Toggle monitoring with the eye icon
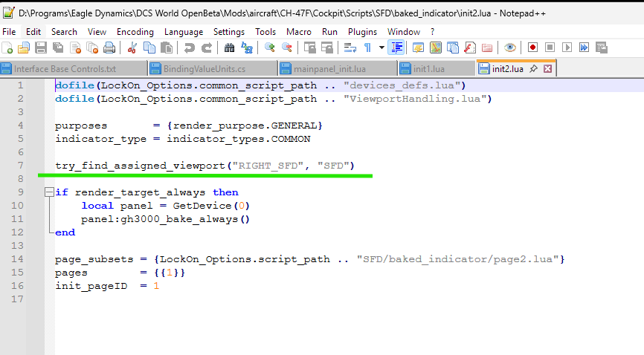This screenshot has height=355, width=644. point(509,48)
